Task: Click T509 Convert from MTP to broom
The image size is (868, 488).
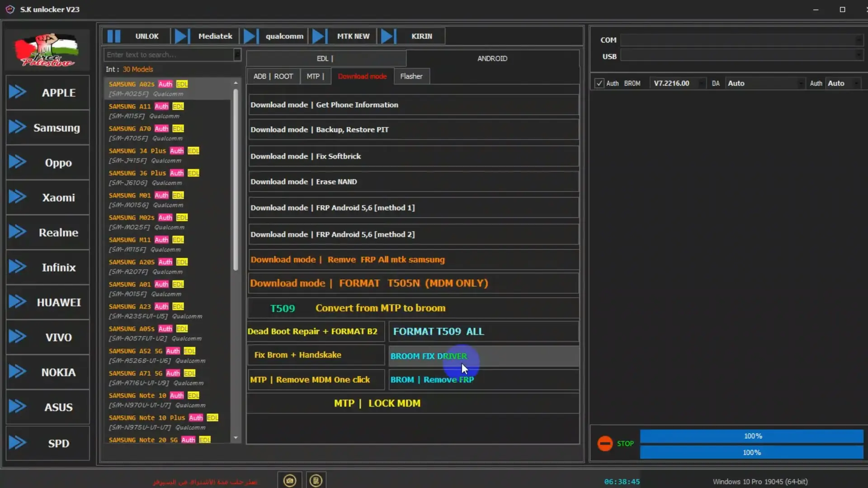Action: pos(413,308)
